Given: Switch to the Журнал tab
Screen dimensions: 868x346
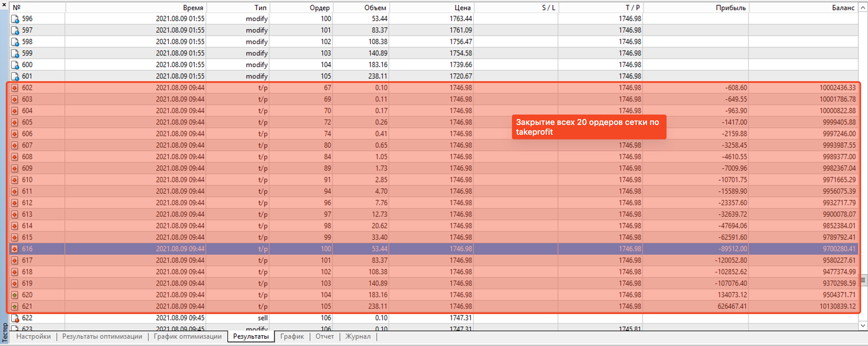Looking at the screenshot, I should point(357,336).
